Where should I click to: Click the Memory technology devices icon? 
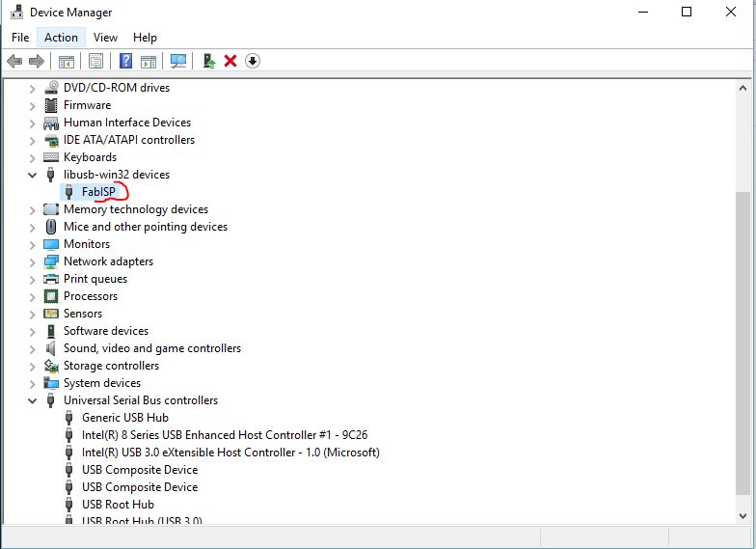click(x=51, y=209)
